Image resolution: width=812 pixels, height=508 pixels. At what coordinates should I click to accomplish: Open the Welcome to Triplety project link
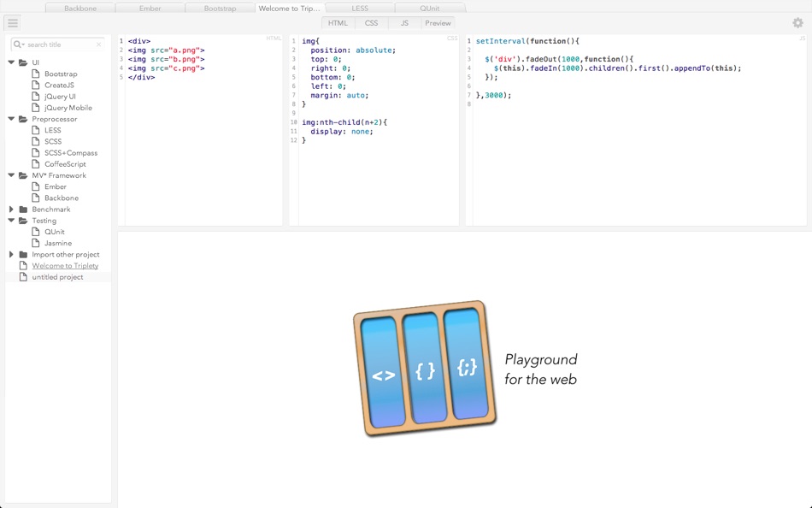pyautogui.click(x=65, y=265)
